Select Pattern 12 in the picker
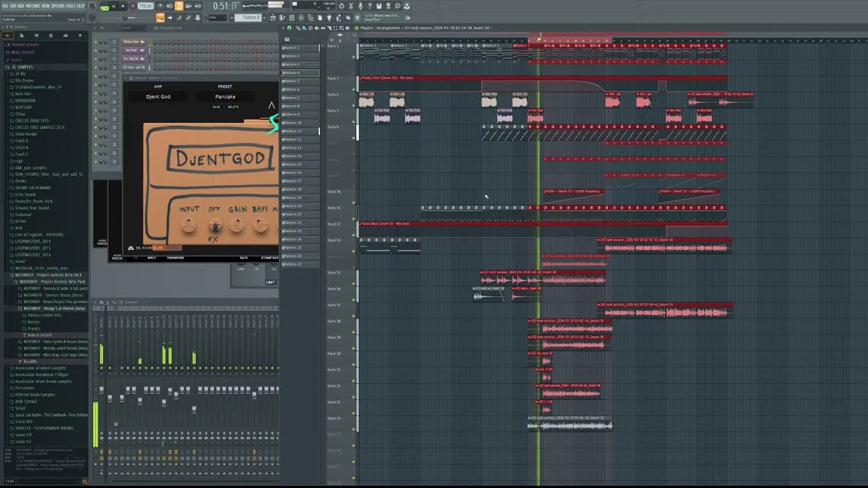This screenshot has width=868, height=488. pos(300,139)
